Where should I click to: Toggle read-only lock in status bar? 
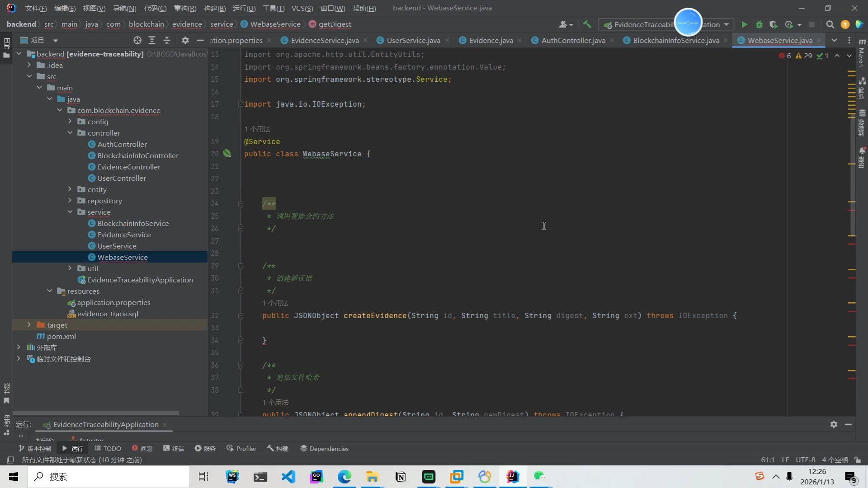(x=858, y=460)
